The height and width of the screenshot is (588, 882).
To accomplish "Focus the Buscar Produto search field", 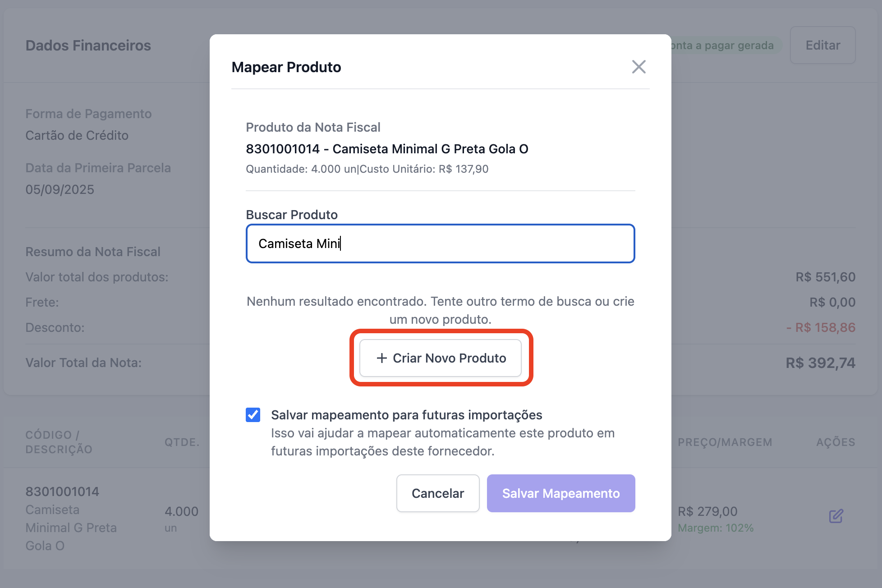I will pyautogui.click(x=440, y=243).
